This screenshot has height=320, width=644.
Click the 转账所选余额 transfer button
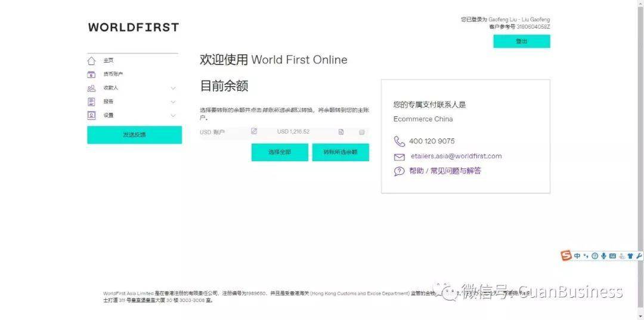[x=340, y=152]
